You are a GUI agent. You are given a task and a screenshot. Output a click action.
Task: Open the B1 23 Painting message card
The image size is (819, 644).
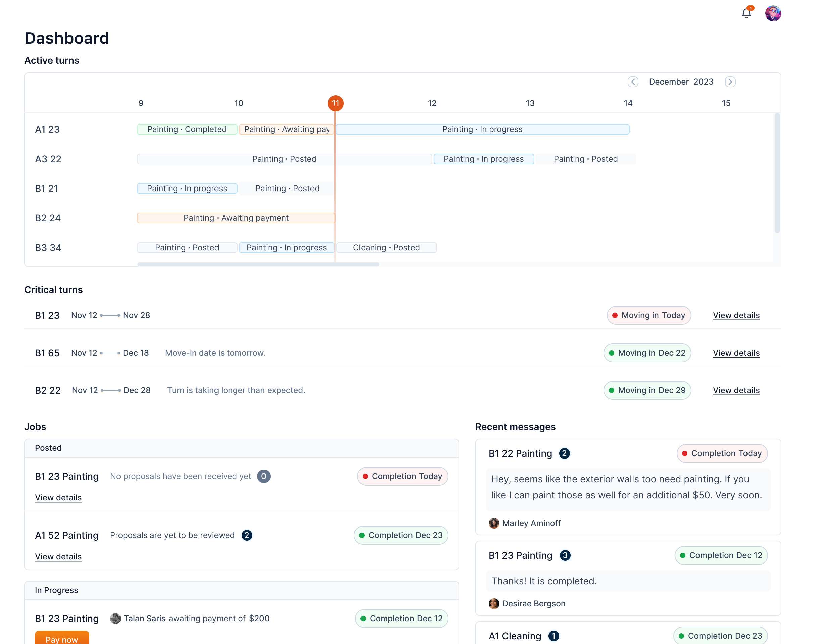628,578
